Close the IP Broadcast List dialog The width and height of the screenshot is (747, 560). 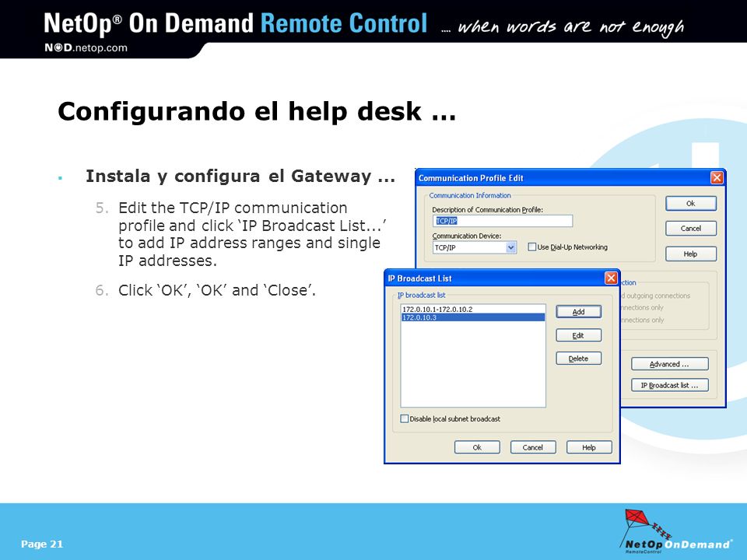tap(611, 278)
